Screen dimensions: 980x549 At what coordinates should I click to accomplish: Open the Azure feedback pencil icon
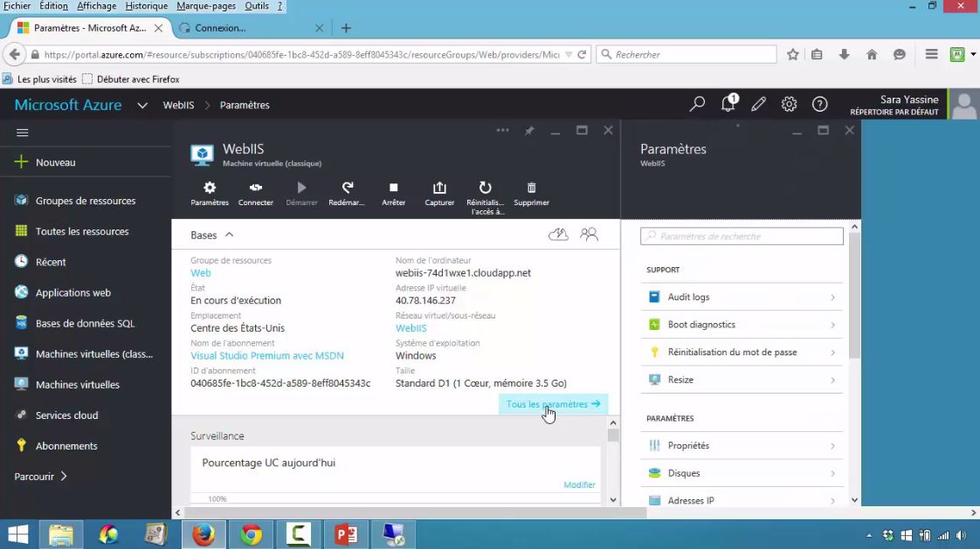click(758, 104)
